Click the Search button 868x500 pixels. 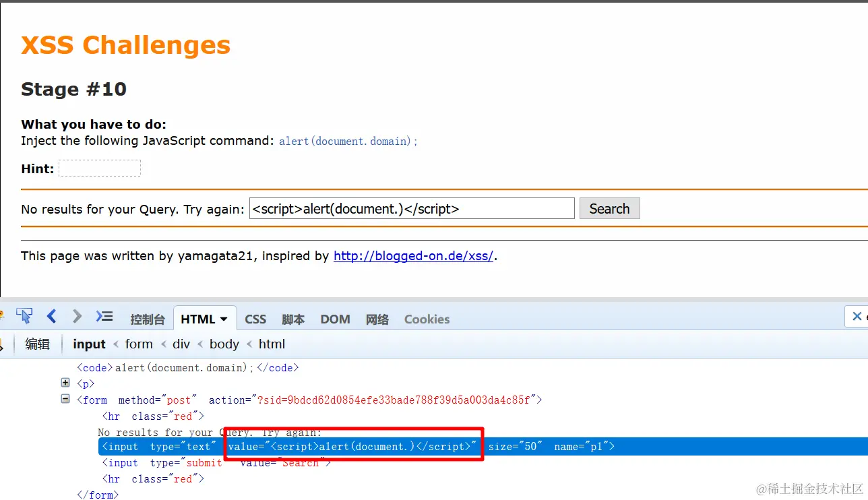(x=609, y=208)
